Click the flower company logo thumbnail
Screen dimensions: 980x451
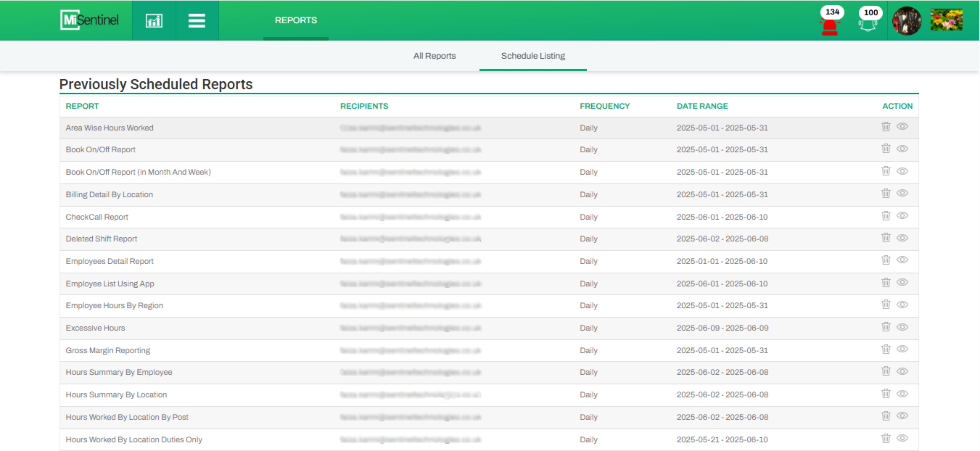pyautogui.click(x=946, y=20)
